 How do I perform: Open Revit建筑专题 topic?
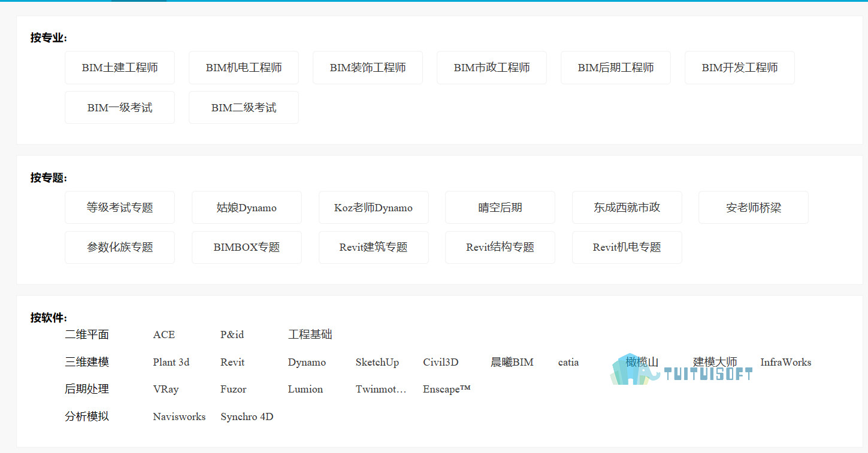pyautogui.click(x=374, y=247)
